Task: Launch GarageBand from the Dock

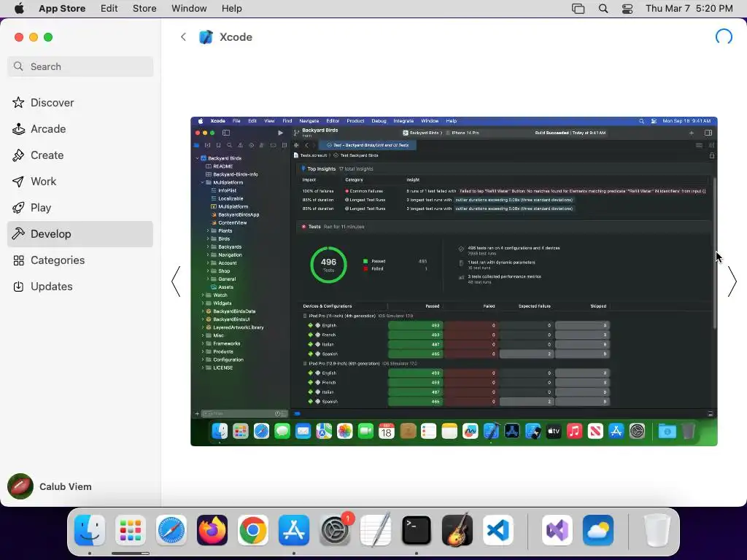Action: [457, 530]
